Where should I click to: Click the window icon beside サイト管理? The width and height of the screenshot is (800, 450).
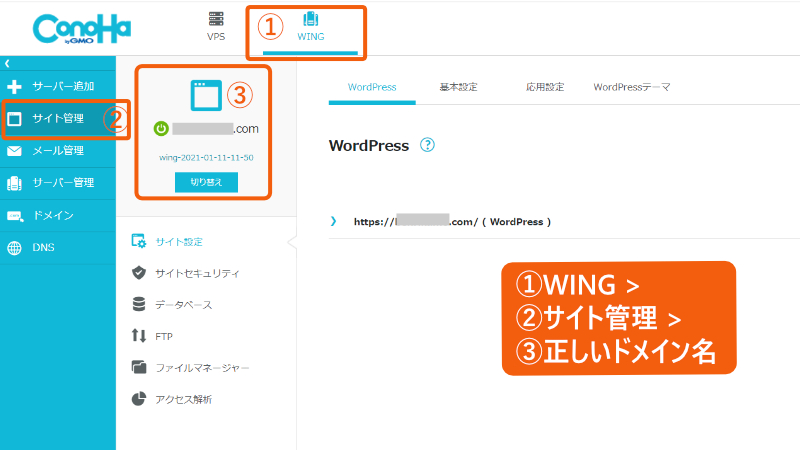coord(14,119)
